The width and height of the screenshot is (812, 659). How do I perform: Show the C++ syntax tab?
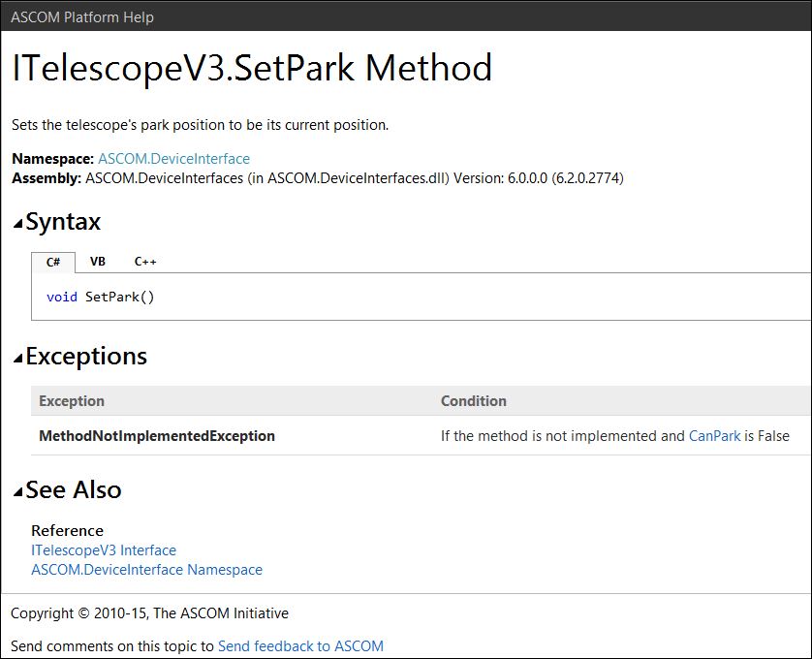click(145, 262)
